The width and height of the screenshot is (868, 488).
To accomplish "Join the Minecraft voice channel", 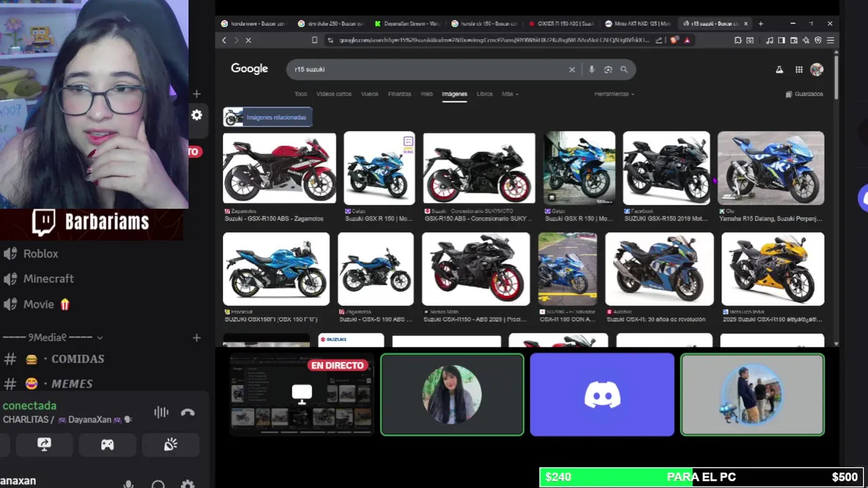I will [x=48, y=279].
